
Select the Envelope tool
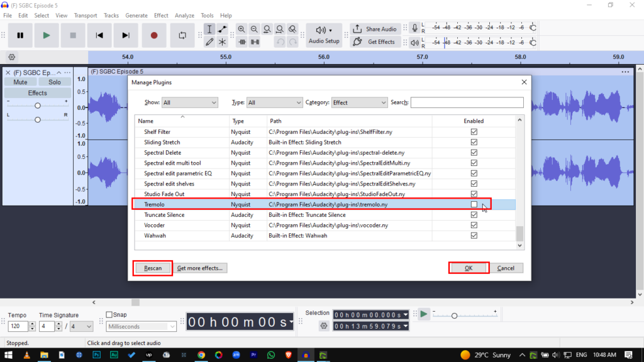(223, 30)
